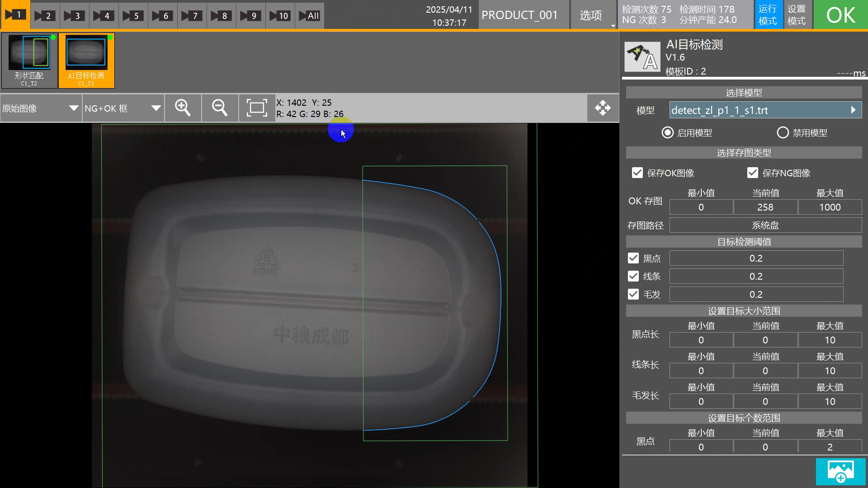Click the 黑点 threshold value field 0.2
Screen dimensions: 868x488
756,258
